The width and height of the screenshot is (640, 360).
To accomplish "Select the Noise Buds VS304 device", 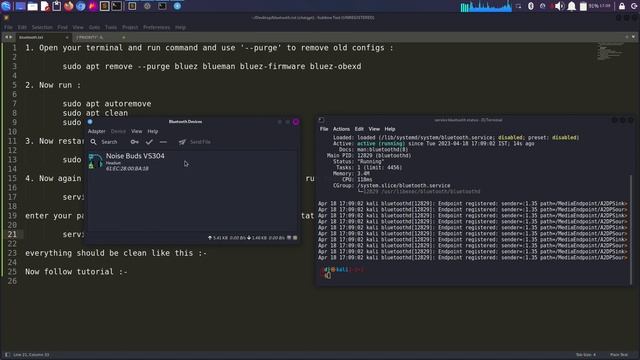I will 193,162.
